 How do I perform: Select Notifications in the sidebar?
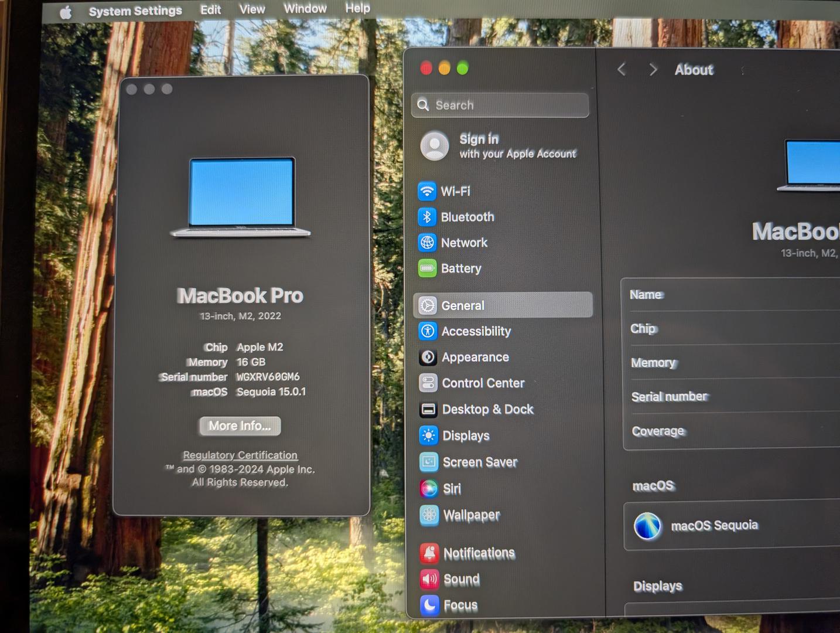[506, 553]
